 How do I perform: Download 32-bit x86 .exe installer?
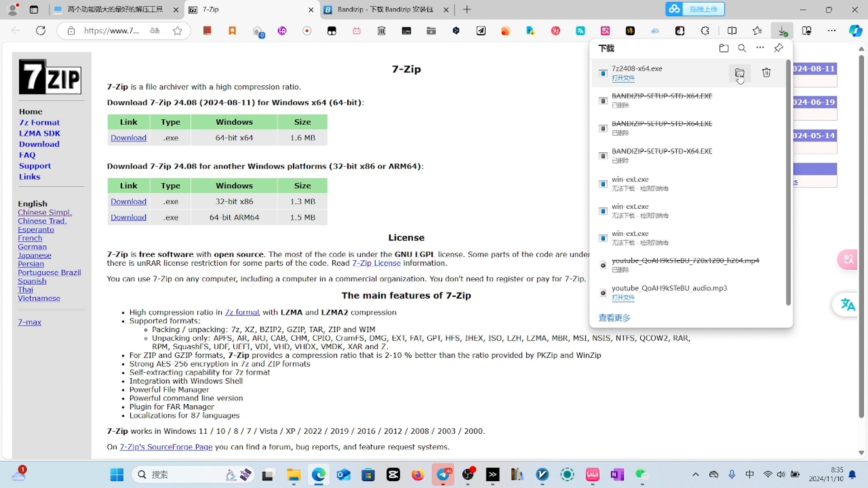(128, 202)
